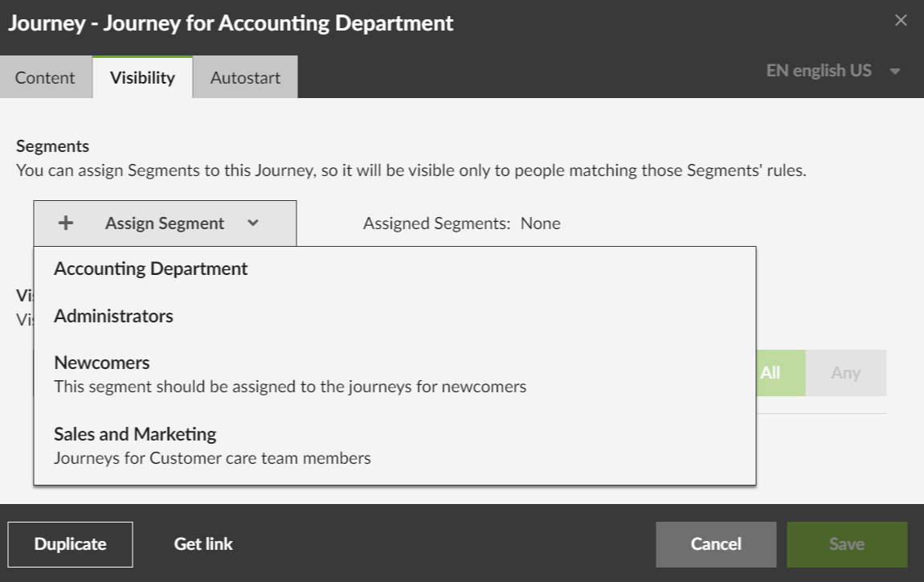Viewport: 924px width, 582px height.
Task: Switch to the Content tab
Action: 45,78
